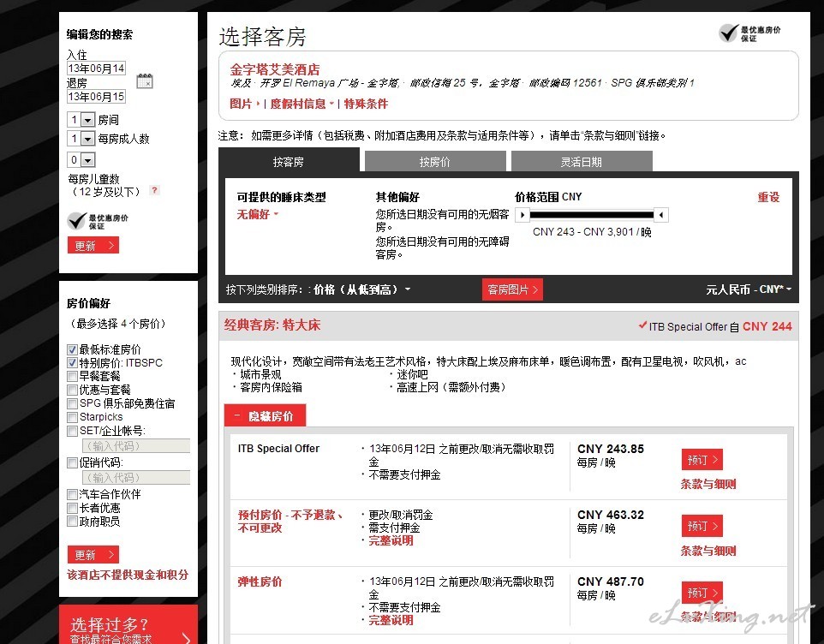824x644 pixels.
Task: Switch to the 按房价 tab
Action: 435,162
